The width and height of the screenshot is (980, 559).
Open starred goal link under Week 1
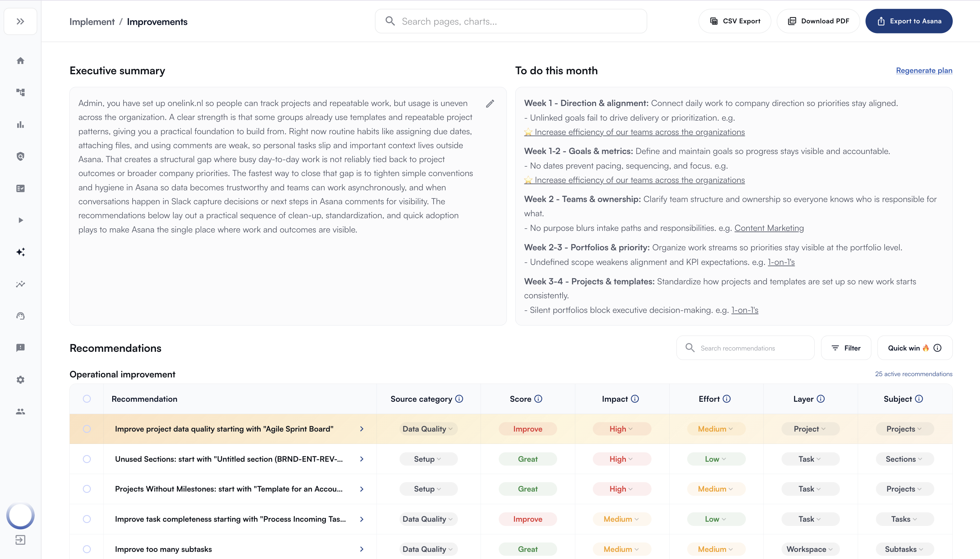pos(634,132)
